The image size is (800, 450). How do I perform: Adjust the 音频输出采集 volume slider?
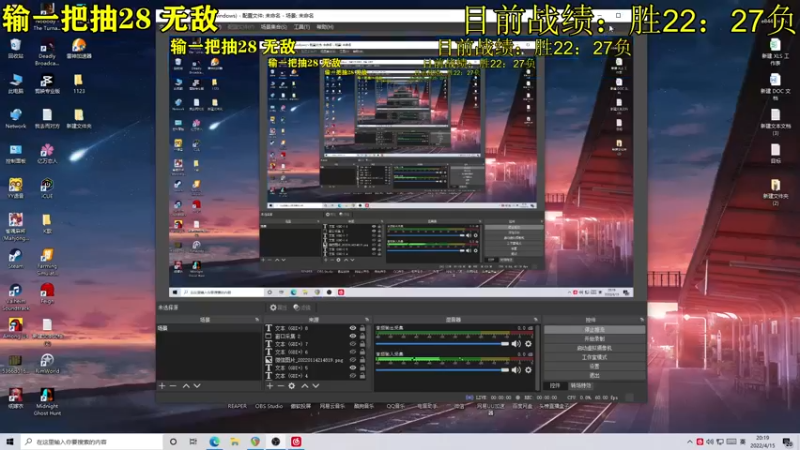[442, 343]
